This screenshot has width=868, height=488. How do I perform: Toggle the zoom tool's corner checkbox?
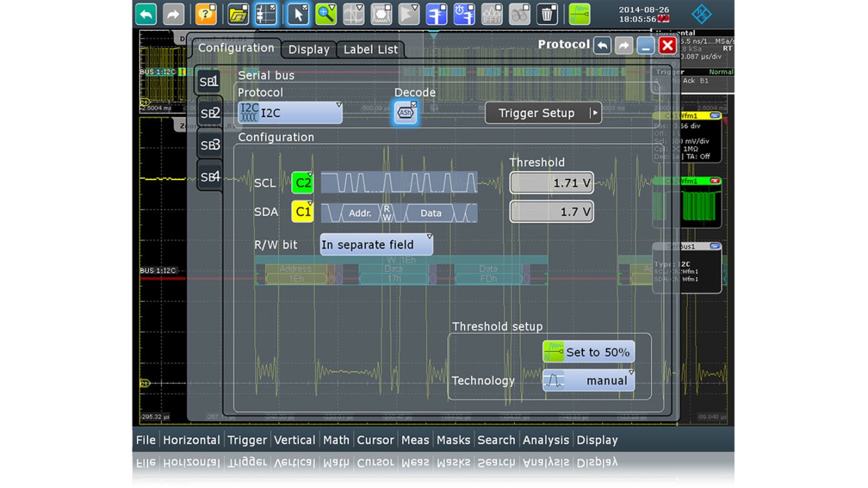(333, 7)
